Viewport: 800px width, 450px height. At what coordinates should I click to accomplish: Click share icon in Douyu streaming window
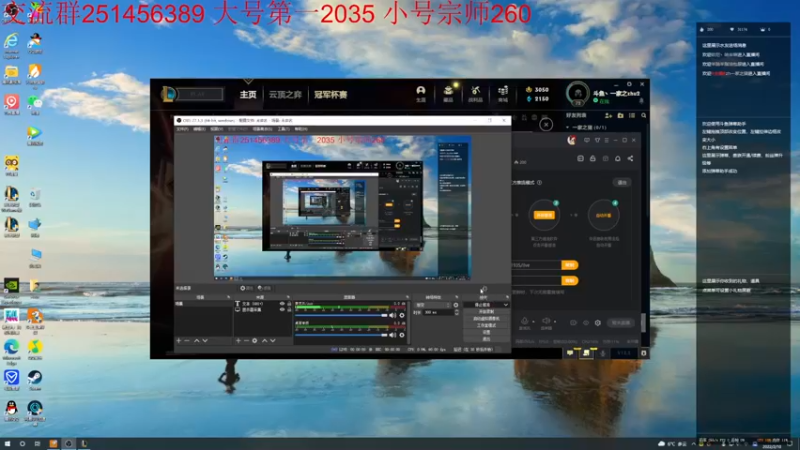tap(631, 159)
